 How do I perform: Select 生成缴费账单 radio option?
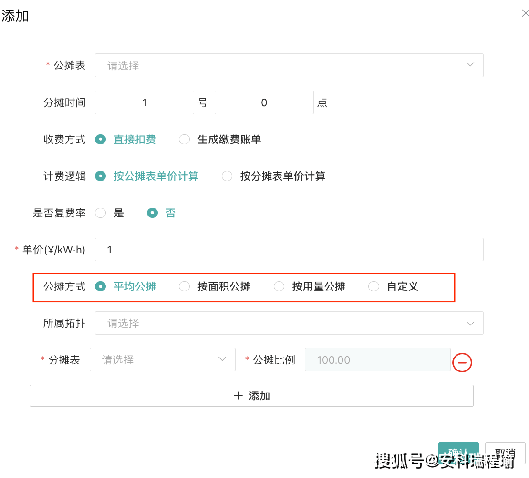point(220,139)
